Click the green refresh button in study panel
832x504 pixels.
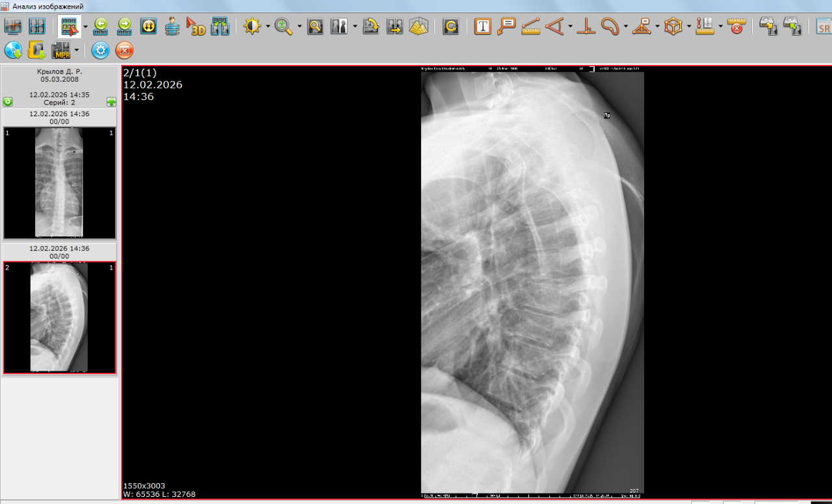pos(8,102)
